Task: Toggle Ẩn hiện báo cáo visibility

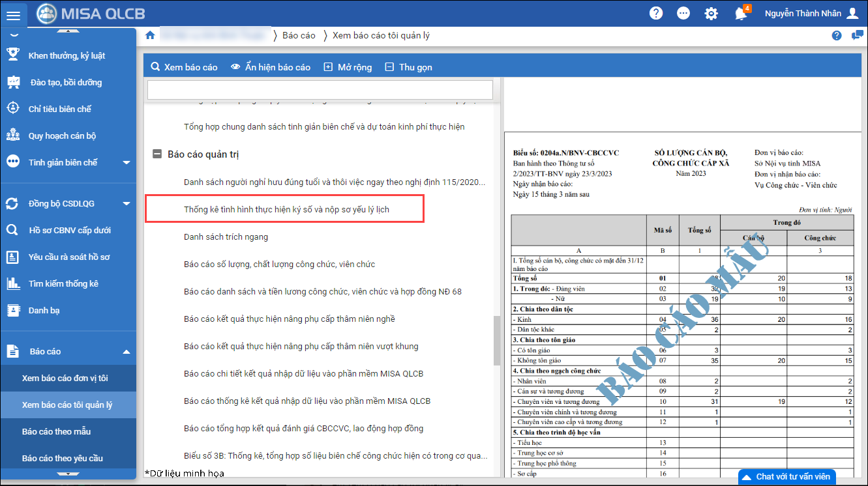Action: (271, 67)
